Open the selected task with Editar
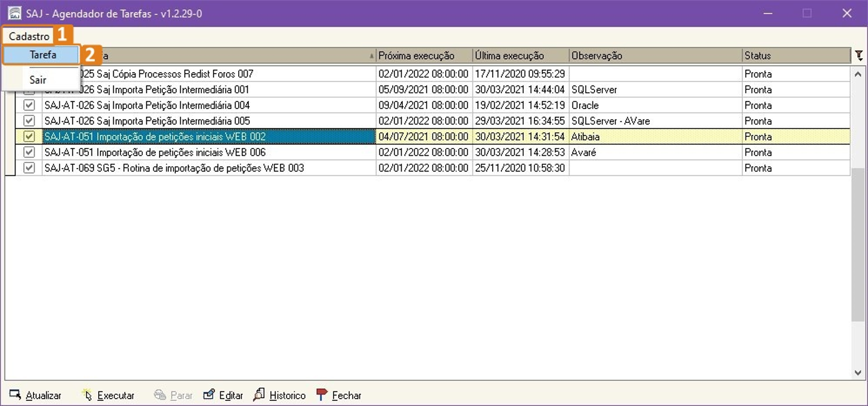 [223, 395]
